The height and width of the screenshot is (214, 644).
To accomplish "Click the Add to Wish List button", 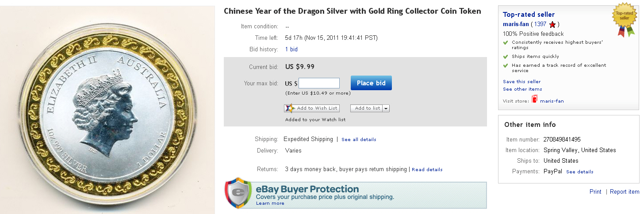I will [x=312, y=108].
